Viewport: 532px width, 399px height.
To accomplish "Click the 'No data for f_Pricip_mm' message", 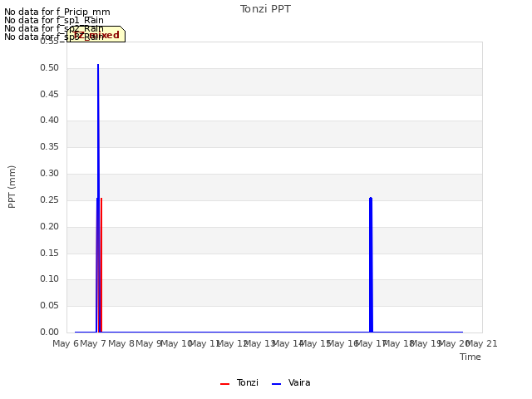I will [57, 12].
